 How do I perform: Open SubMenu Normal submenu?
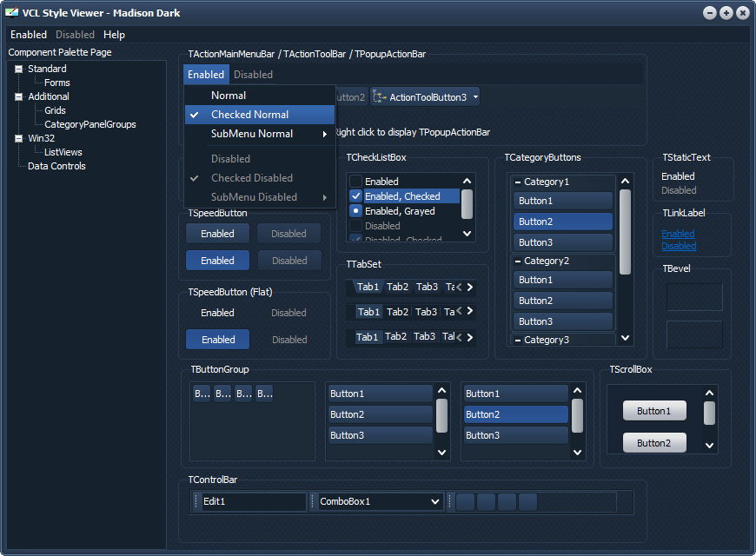260,134
